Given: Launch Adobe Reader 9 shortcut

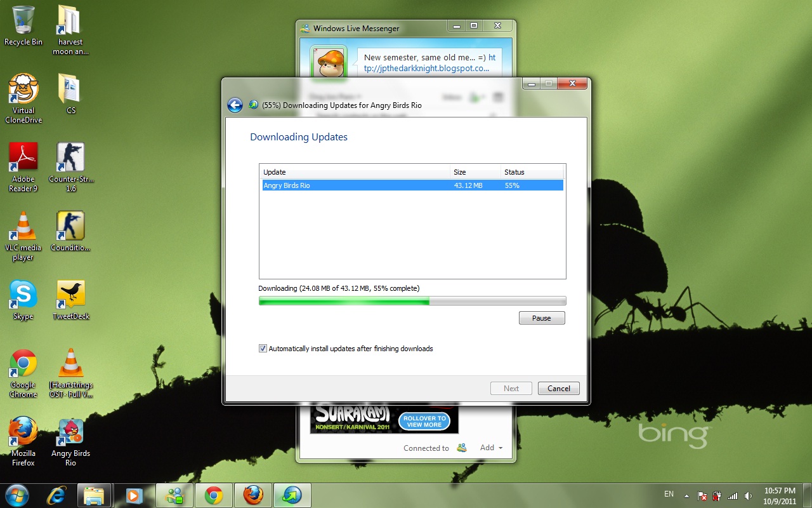Looking at the screenshot, I should click(x=23, y=167).
